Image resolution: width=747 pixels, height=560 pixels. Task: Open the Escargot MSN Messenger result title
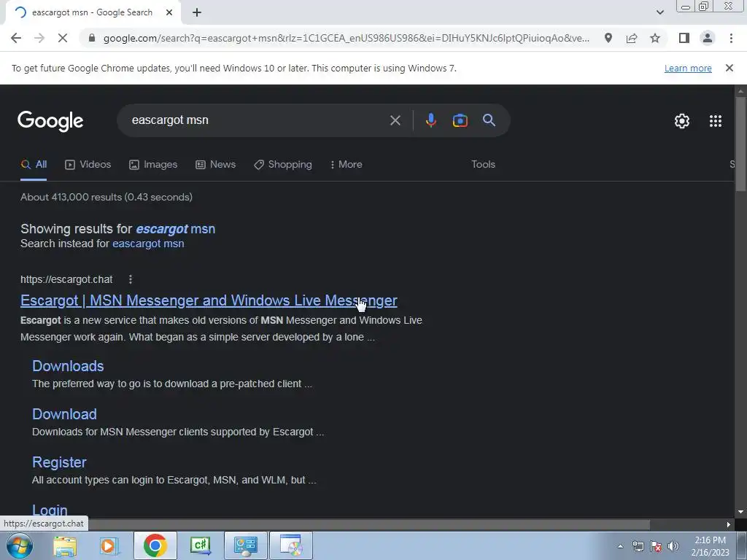click(x=209, y=300)
